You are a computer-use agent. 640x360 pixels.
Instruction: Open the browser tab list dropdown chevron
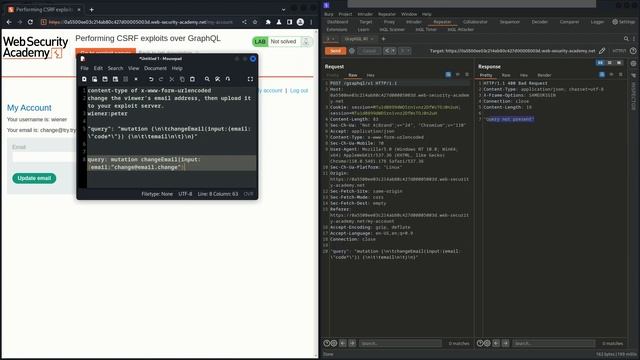click(284, 9)
